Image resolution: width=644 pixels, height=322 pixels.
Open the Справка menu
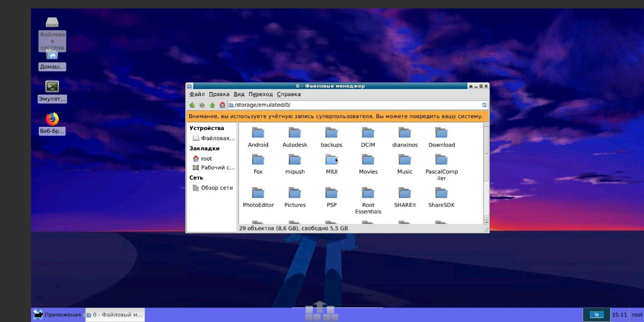click(x=288, y=94)
